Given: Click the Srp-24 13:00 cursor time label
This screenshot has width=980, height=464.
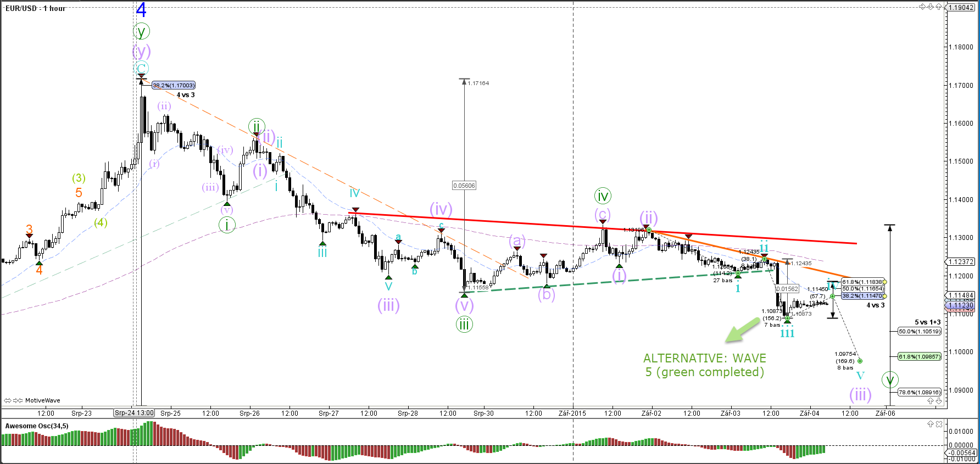Looking at the screenshot, I should coord(134,413).
